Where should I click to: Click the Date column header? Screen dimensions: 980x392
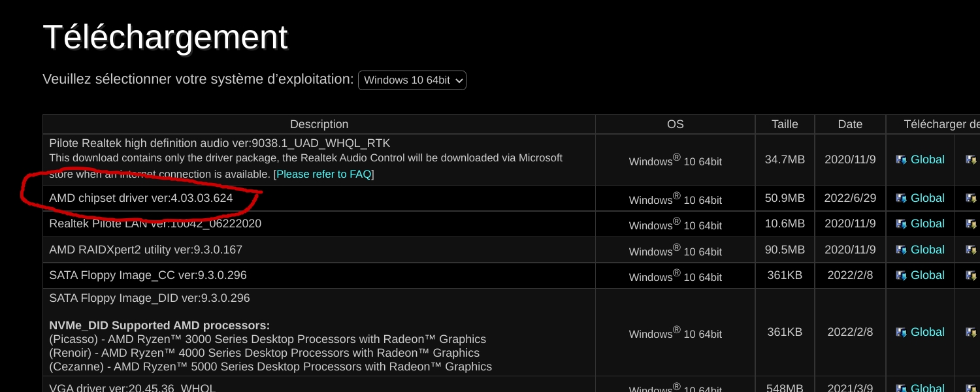pyautogui.click(x=850, y=124)
